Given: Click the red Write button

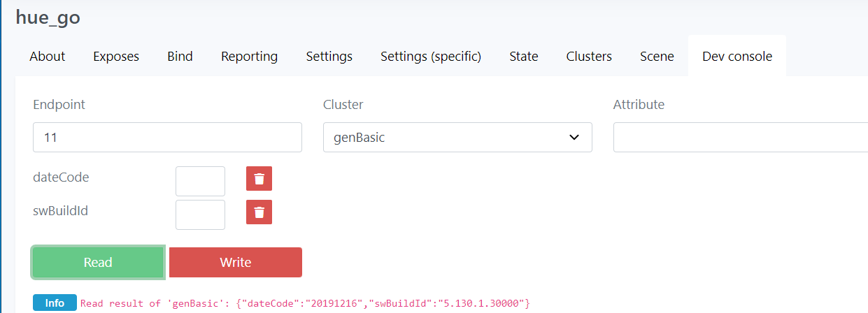Looking at the screenshot, I should (236, 263).
